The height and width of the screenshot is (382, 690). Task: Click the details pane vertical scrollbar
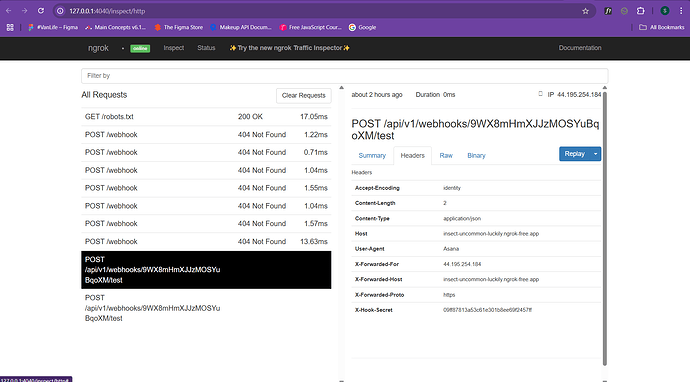[605, 228]
